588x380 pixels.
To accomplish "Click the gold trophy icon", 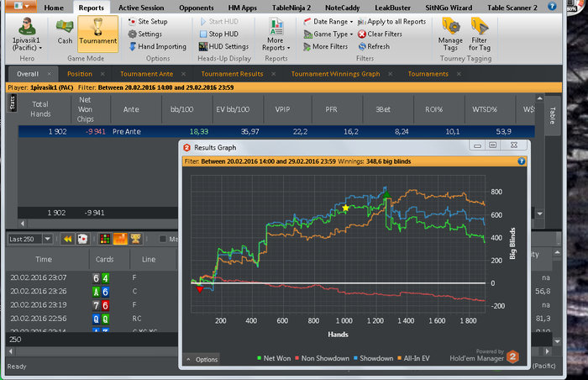I will pyautogui.click(x=135, y=239).
